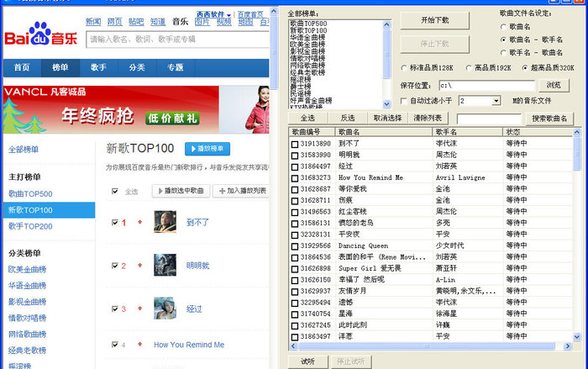Click the album cover for 到不了
This screenshot has width=588, height=369.
[x=165, y=223]
